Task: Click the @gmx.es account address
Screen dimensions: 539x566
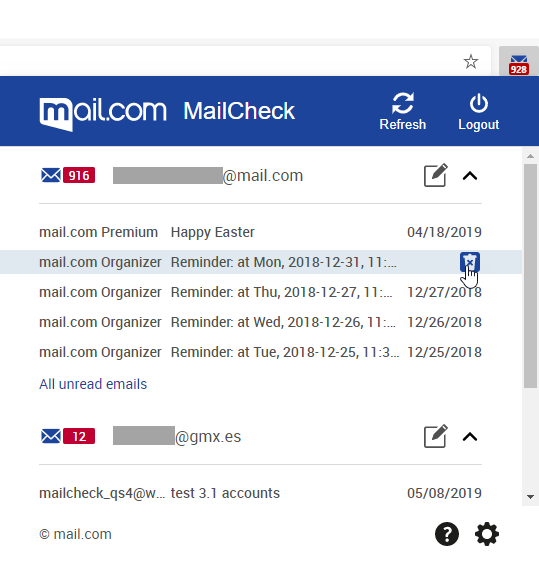Action: (x=177, y=437)
